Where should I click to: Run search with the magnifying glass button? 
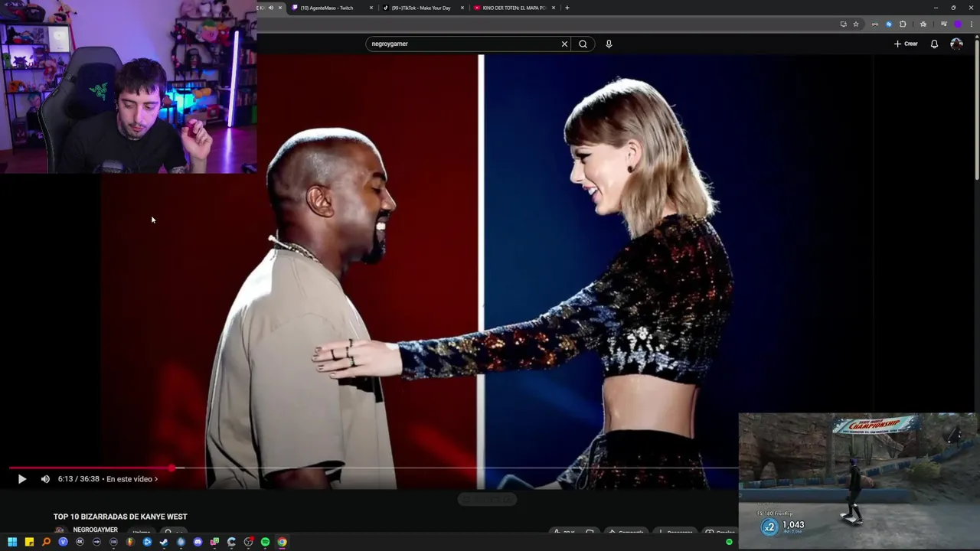583,44
